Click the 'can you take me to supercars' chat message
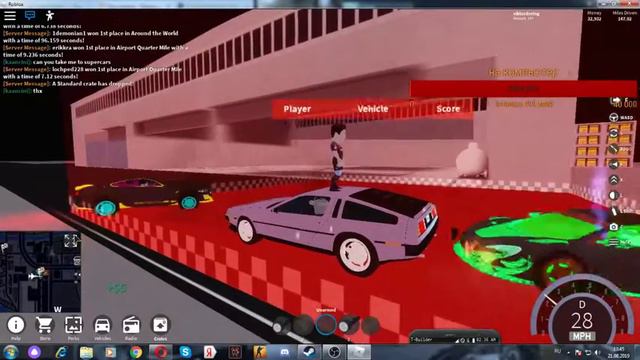The height and width of the screenshot is (360, 640). [x=72, y=62]
